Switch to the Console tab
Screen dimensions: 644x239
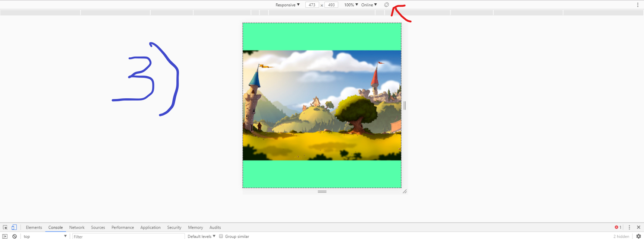point(56,227)
